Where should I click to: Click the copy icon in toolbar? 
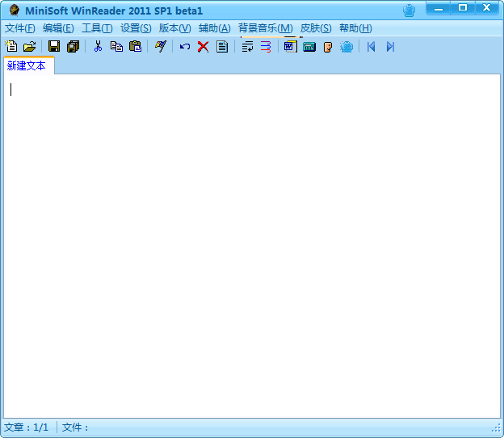click(116, 47)
